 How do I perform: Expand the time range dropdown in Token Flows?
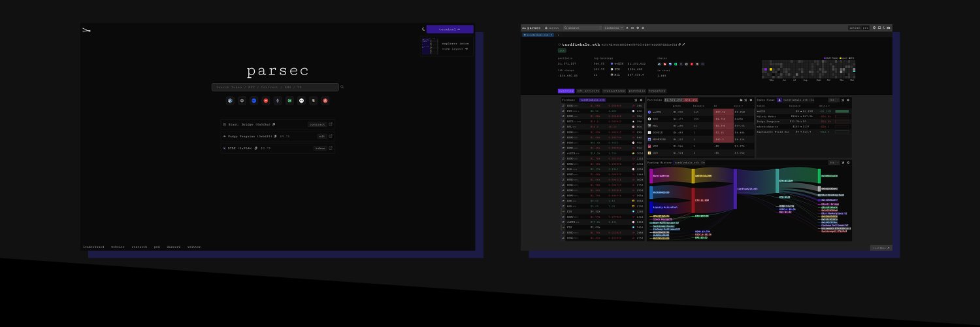point(834,100)
